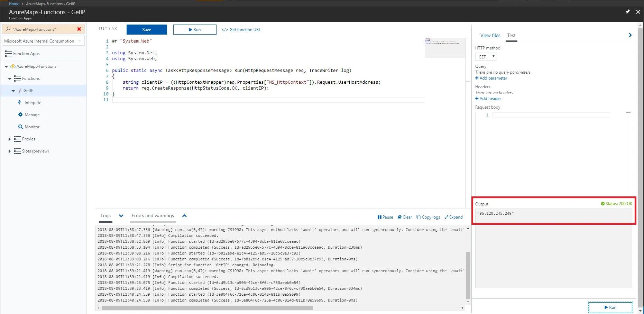
Task: Collapse the GetIP function node
Action: (x=13, y=91)
